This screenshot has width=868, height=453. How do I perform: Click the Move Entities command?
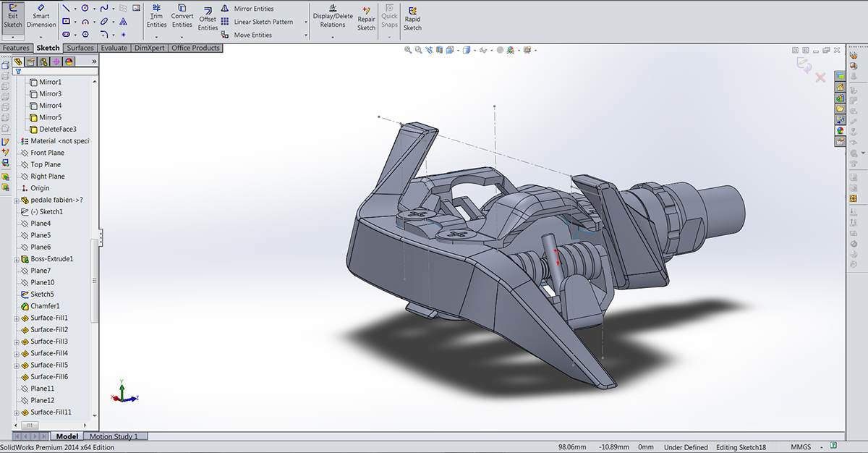pyautogui.click(x=252, y=35)
